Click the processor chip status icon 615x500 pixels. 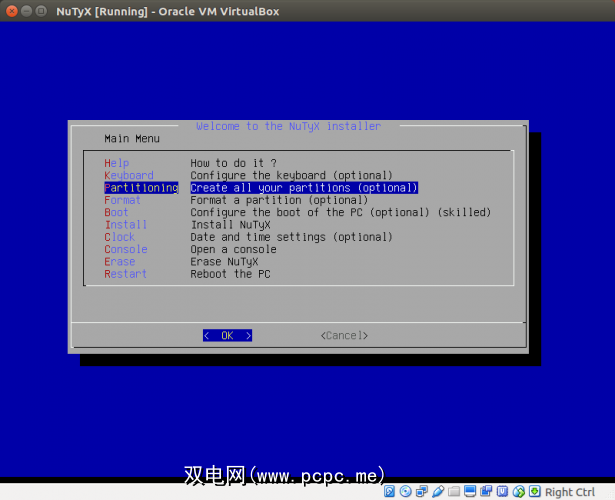coord(503,491)
